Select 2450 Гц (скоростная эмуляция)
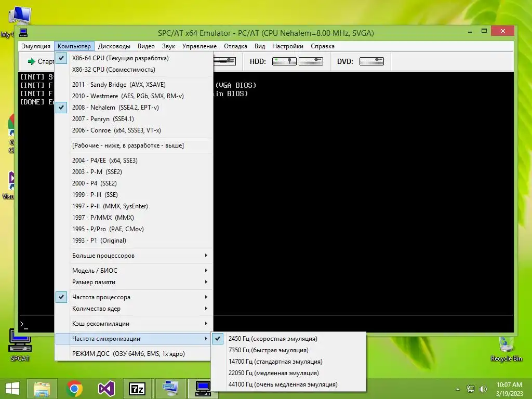 point(288,339)
